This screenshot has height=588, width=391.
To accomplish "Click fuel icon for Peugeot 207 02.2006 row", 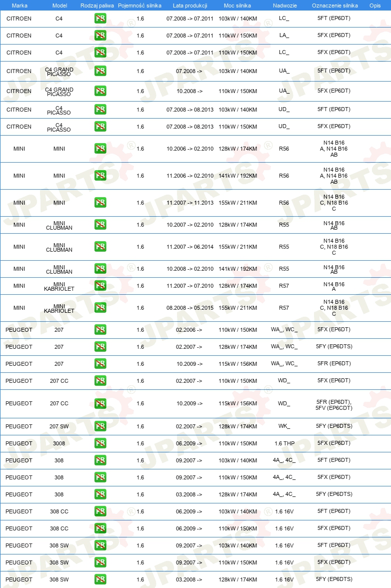I will coord(100,330).
